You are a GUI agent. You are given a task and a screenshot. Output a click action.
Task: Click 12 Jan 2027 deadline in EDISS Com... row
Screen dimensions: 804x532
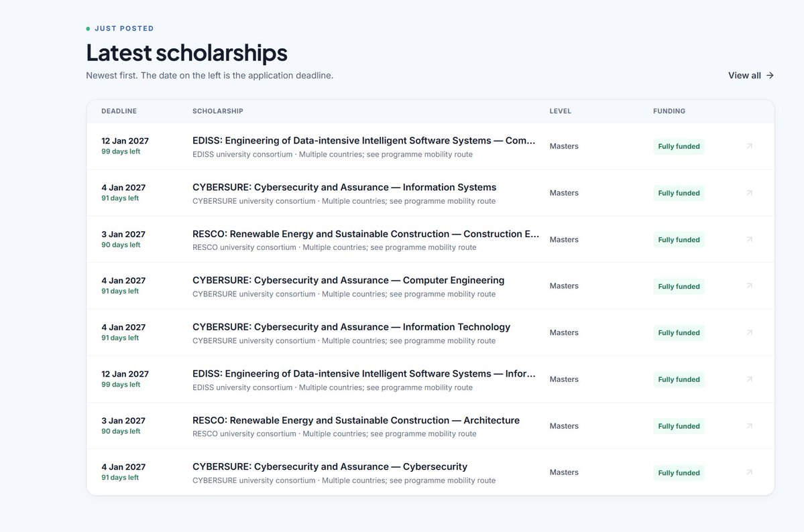click(125, 141)
